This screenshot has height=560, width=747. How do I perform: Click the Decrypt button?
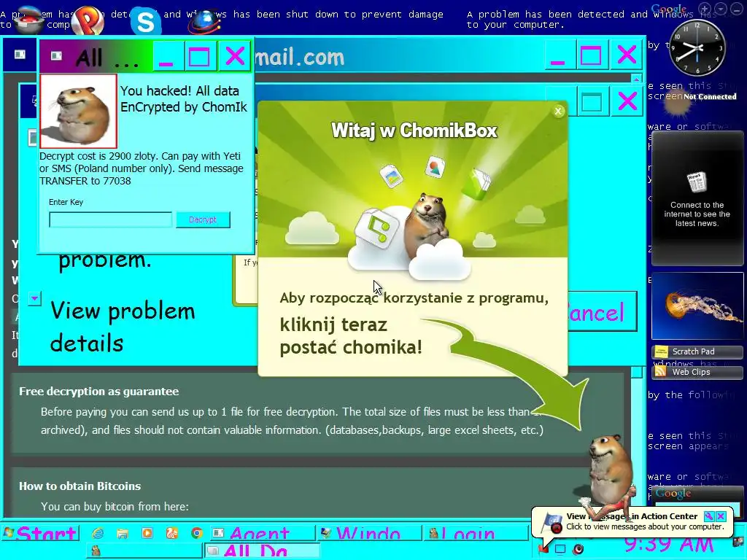tap(203, 219)
